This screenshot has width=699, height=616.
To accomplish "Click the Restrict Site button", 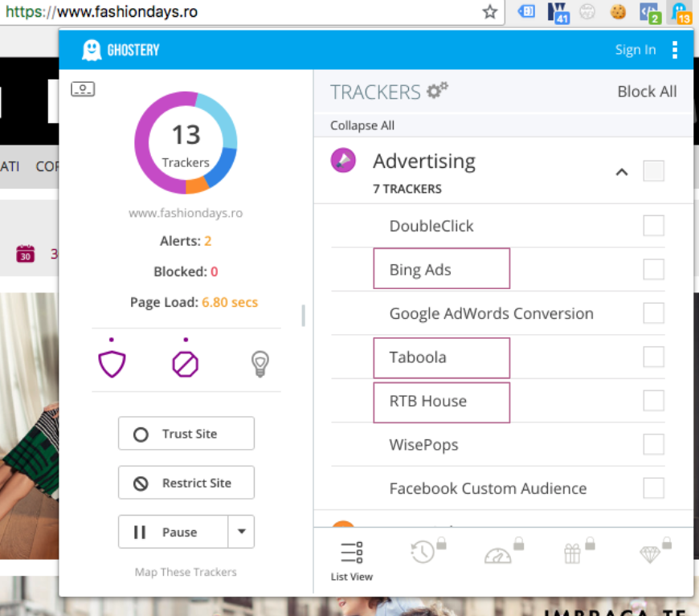I will click(x=186, y=483).
